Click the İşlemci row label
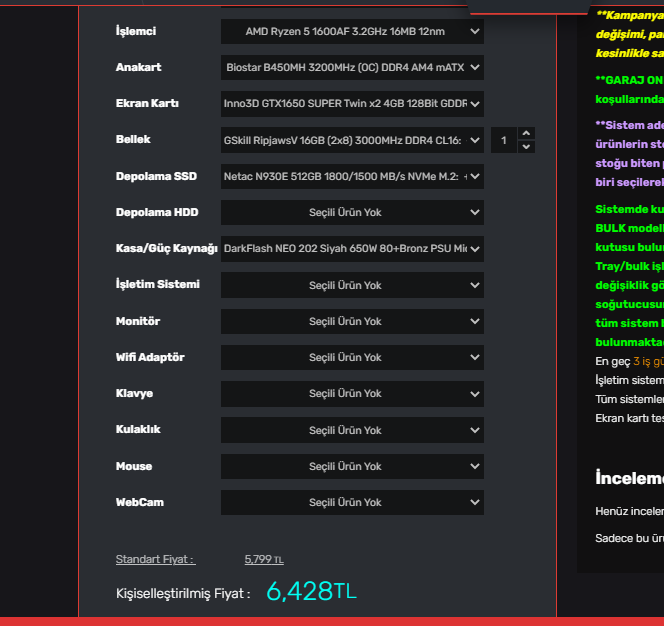 click(x=136, y=31)
